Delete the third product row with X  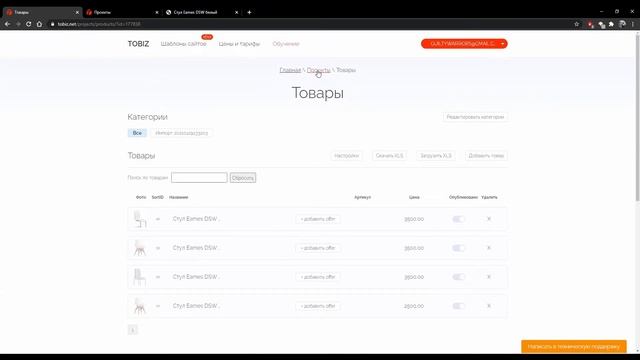(489, 277)
